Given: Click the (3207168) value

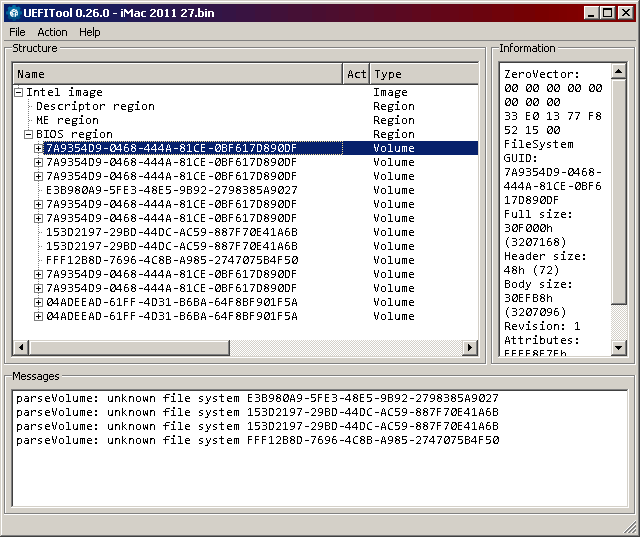Looking at the screenshot, I should point(535,242).
